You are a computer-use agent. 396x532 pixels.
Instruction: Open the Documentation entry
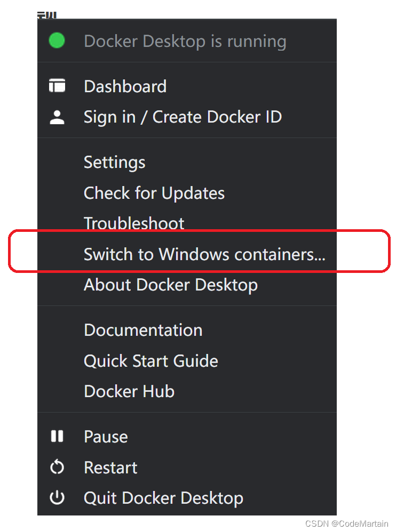(x=142, y=329)
